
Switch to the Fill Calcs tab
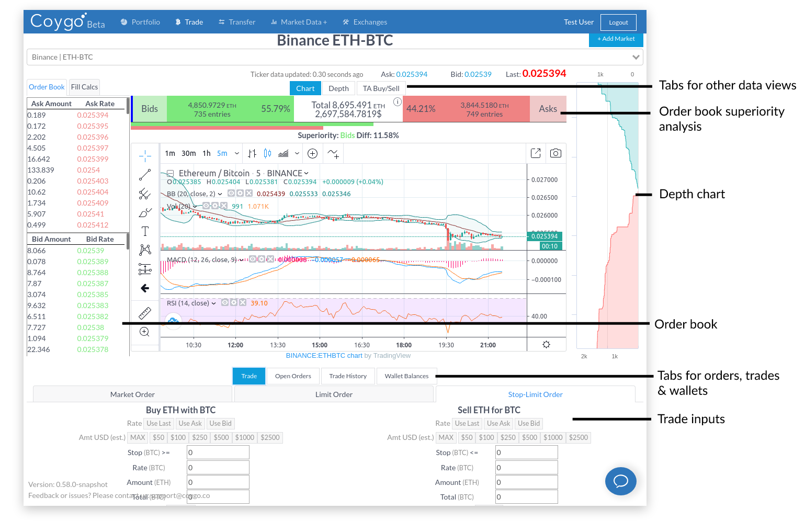click(x=84, y=87)
